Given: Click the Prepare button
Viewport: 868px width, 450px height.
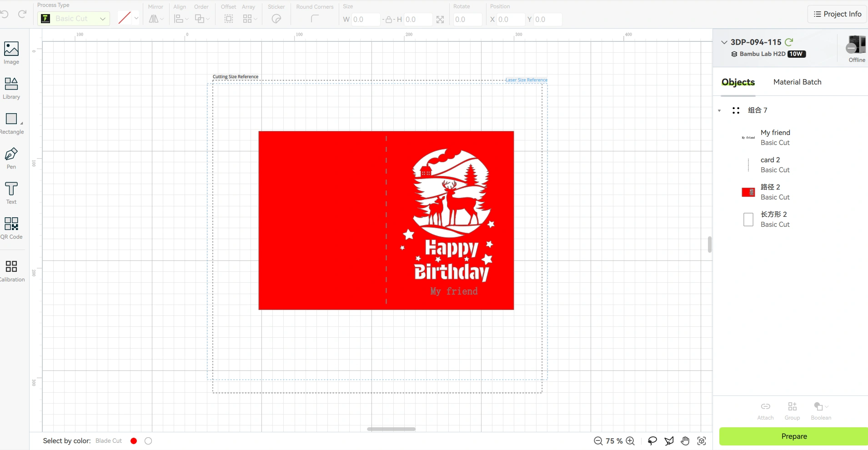Looking at the screenshot, I should [794, 436].
